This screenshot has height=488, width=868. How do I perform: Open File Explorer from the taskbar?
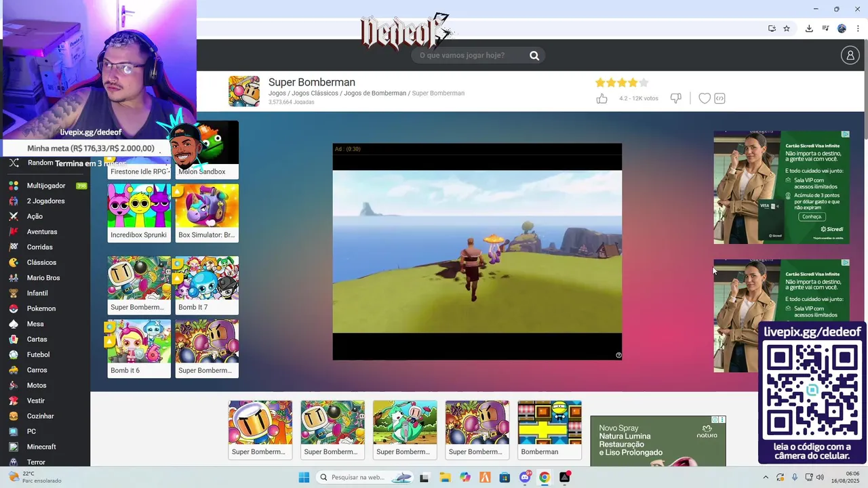point(445,477)
